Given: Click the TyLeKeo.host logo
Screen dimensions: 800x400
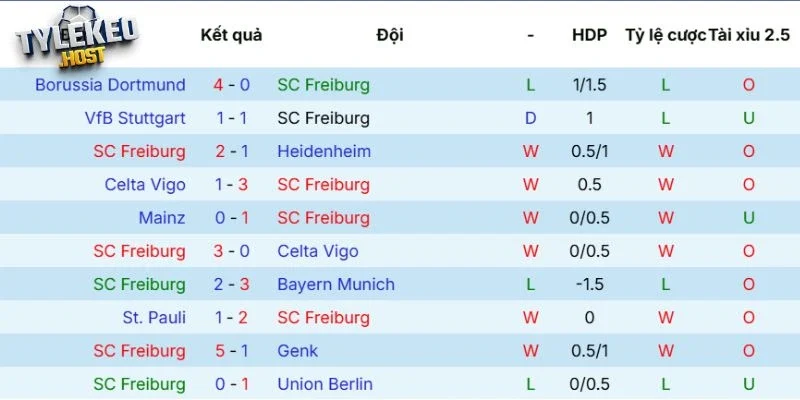Looking at the screenshot, I should coord(77,37).
